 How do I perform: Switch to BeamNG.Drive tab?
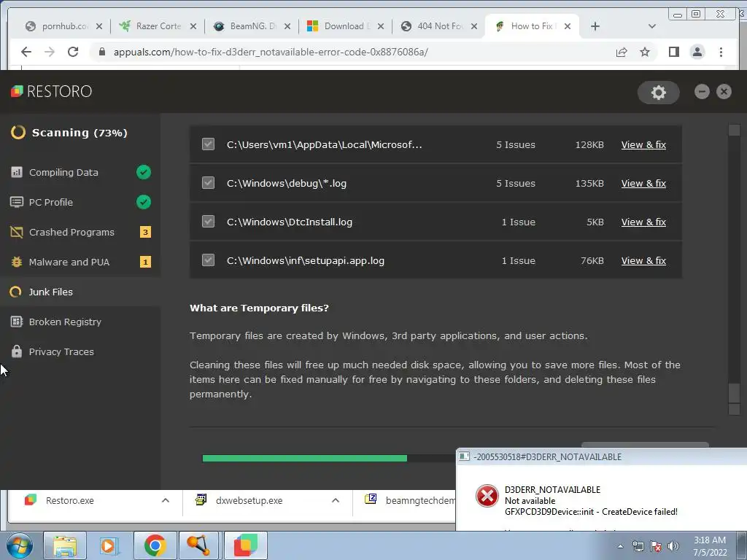point(252,26)
